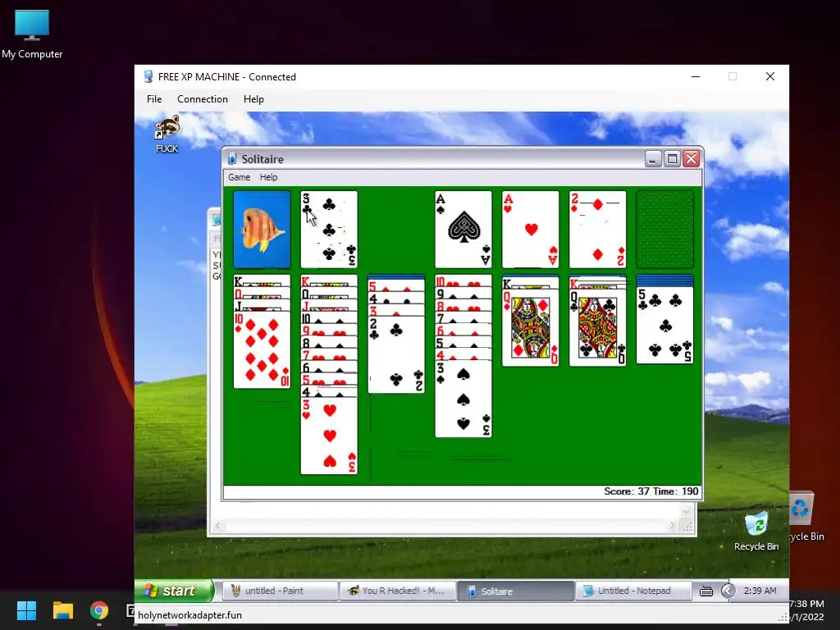Click the fish-back stock deck in Solitaire

262,230
